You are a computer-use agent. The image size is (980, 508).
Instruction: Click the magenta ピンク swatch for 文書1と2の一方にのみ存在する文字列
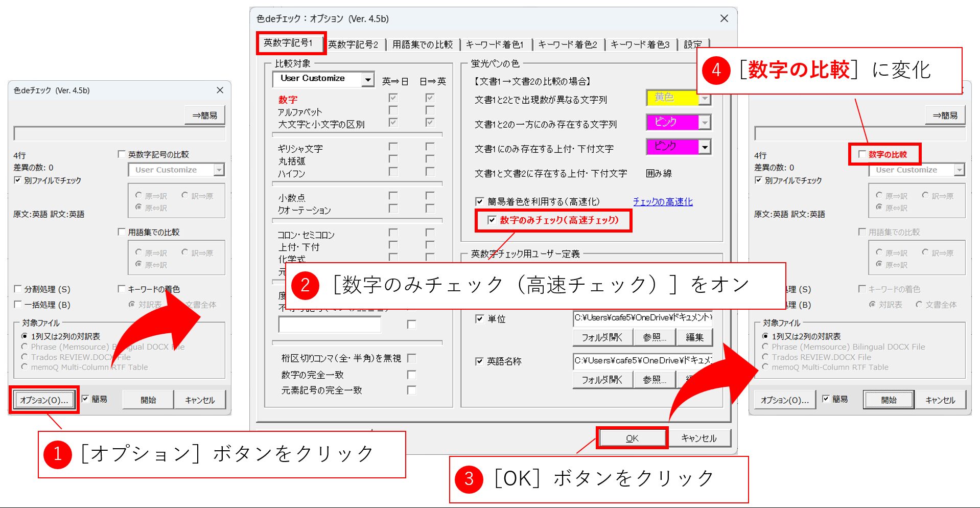coord(672,122)
